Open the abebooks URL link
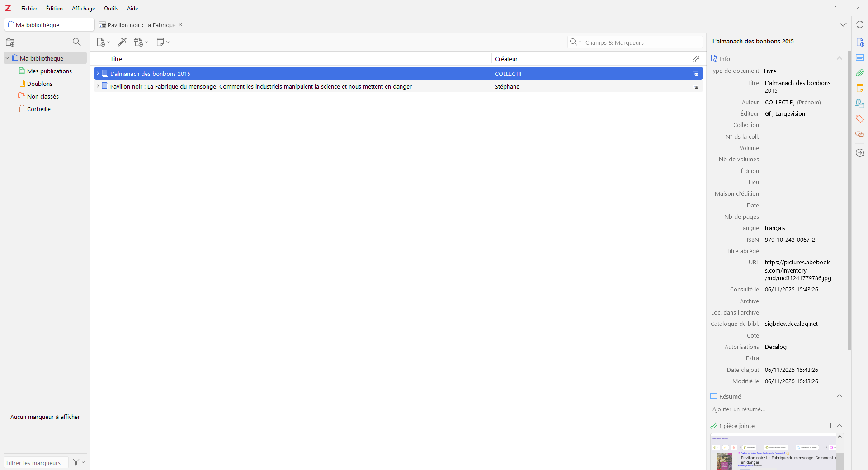The width and height of the screenshot is (868, 470). (797, 270)
